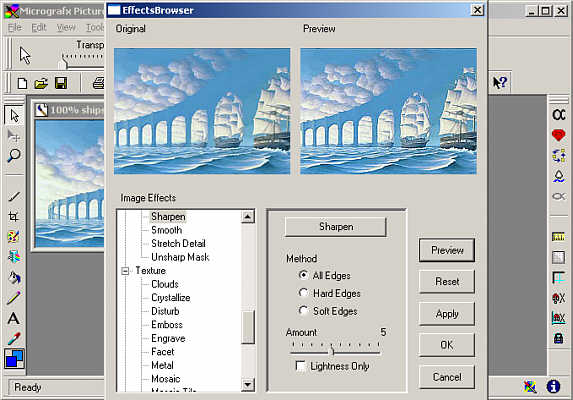Open the Tools menu
The image size is (573, 400).
95,27
